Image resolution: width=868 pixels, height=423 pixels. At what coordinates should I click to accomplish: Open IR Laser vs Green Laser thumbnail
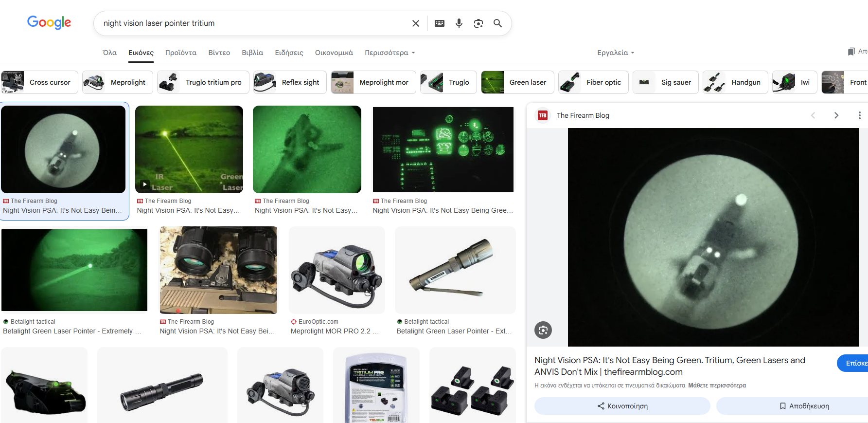tap(189, 149)
